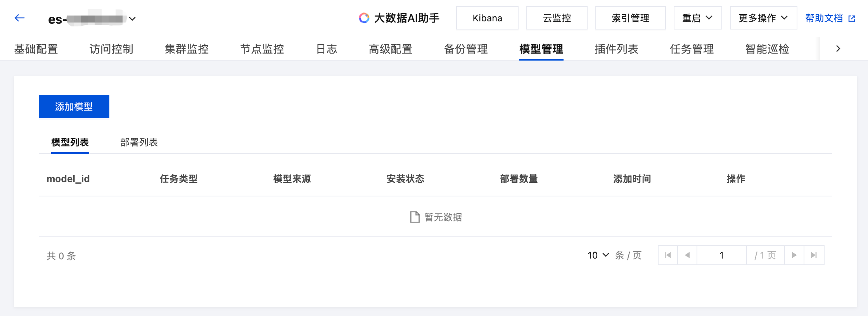Screen dimensions: 868x316
Task: Open the 插件列表 tab
Action: tap(616, 49)
